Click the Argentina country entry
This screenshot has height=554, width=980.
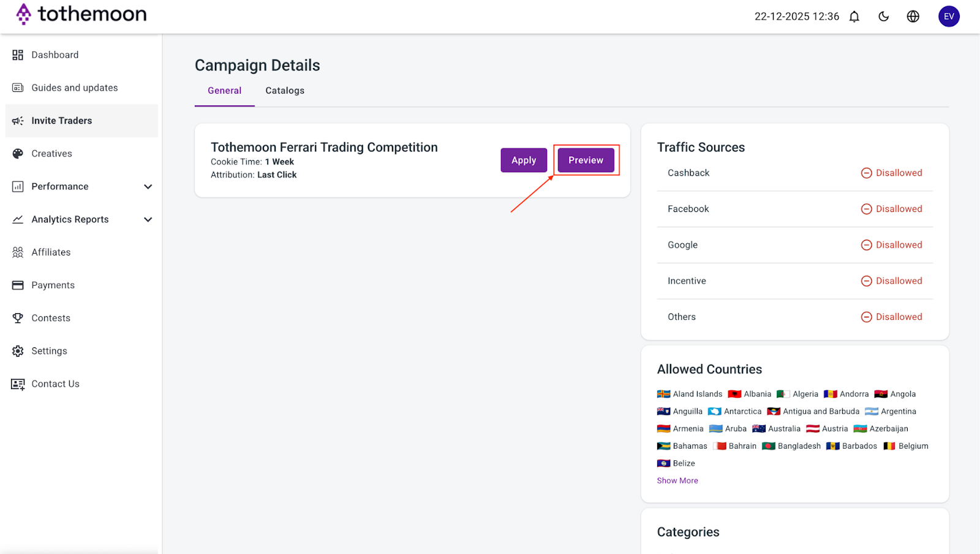tap(891, 412)
